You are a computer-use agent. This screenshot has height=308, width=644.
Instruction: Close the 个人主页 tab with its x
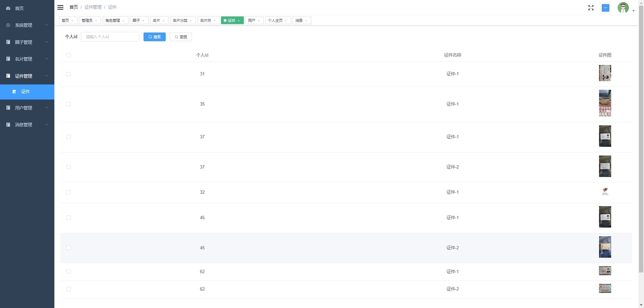[286, 21]
